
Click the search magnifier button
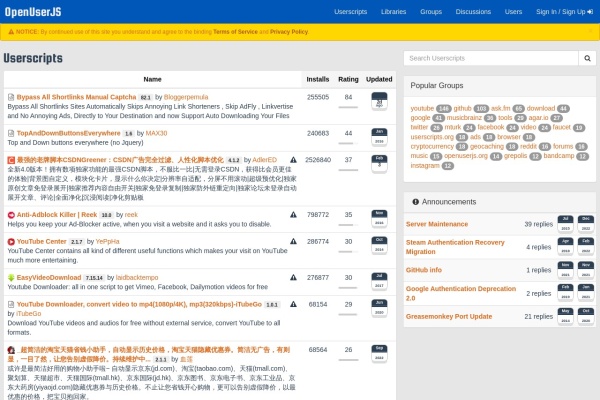586,59
